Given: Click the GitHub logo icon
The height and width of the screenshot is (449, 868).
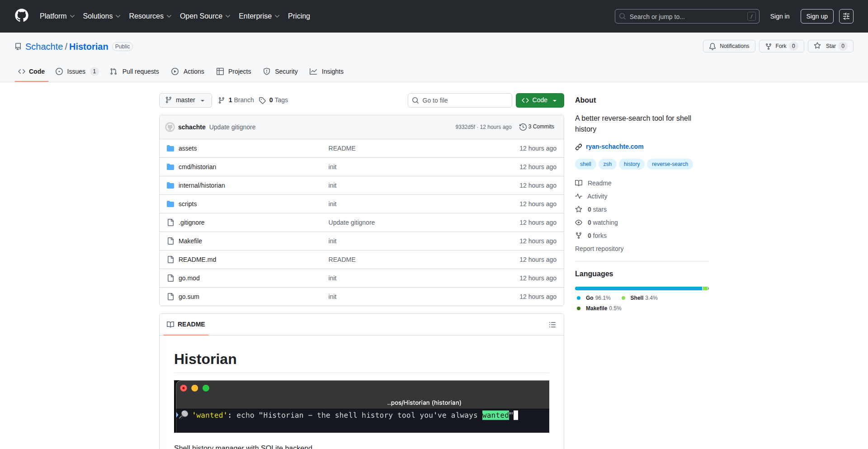Looking at the screenshot, I should [x=21, y=16].
